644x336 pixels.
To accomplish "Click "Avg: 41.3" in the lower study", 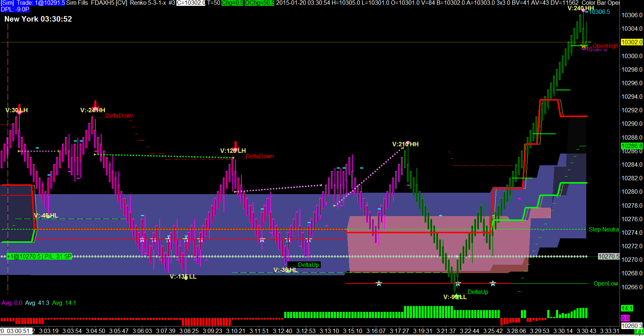I will (37, 303).
